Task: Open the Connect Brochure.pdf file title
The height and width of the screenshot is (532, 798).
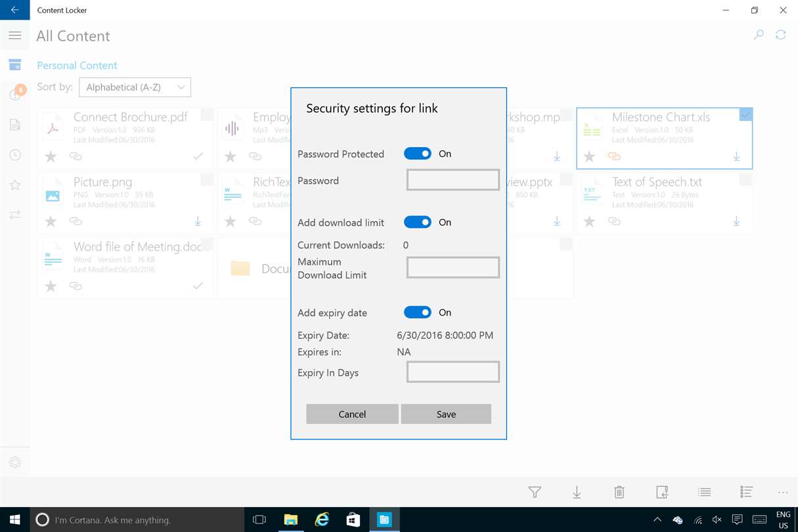Action: coord(131,117)
